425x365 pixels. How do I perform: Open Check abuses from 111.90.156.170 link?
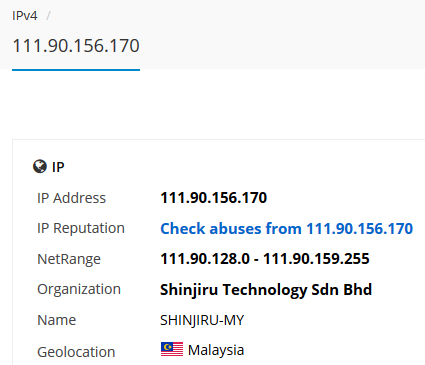coord(287,229)
